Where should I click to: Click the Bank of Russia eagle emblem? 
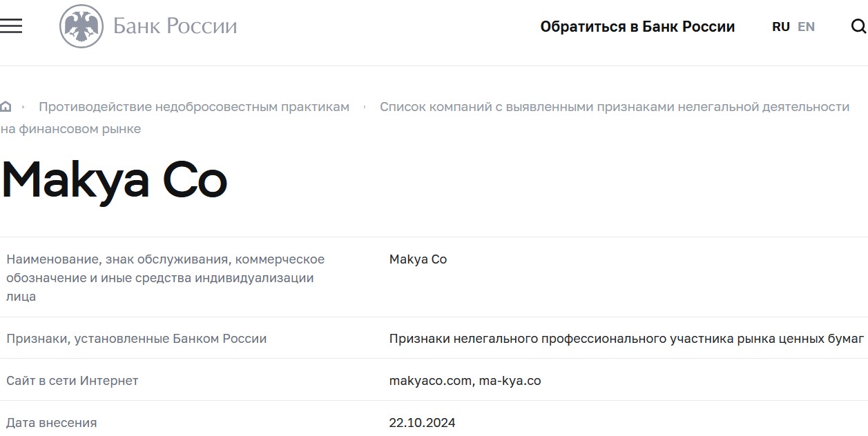[x=81, y=26]
